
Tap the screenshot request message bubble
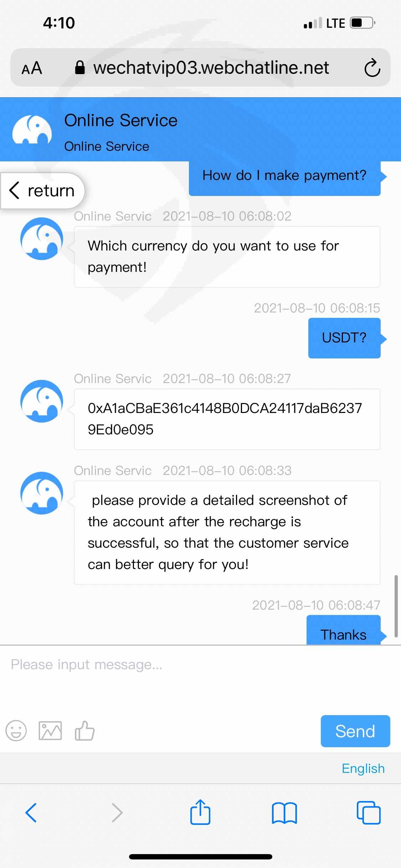click(227, 532)
